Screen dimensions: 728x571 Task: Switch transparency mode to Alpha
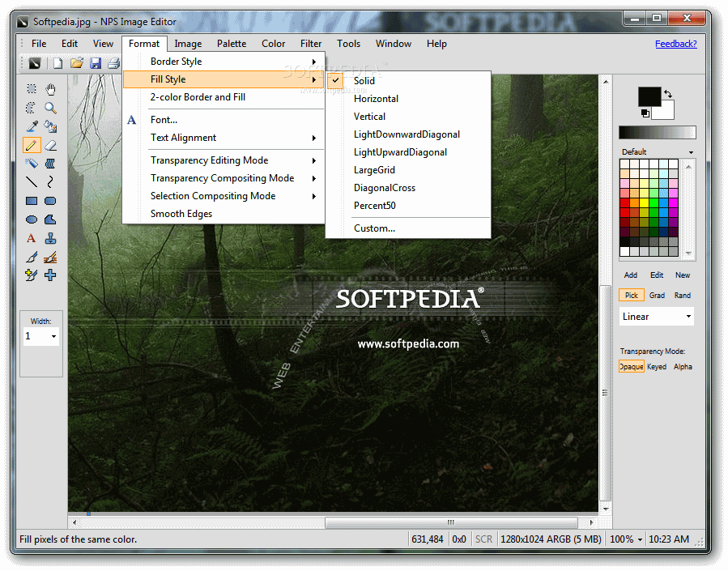[x=683, y=367]
